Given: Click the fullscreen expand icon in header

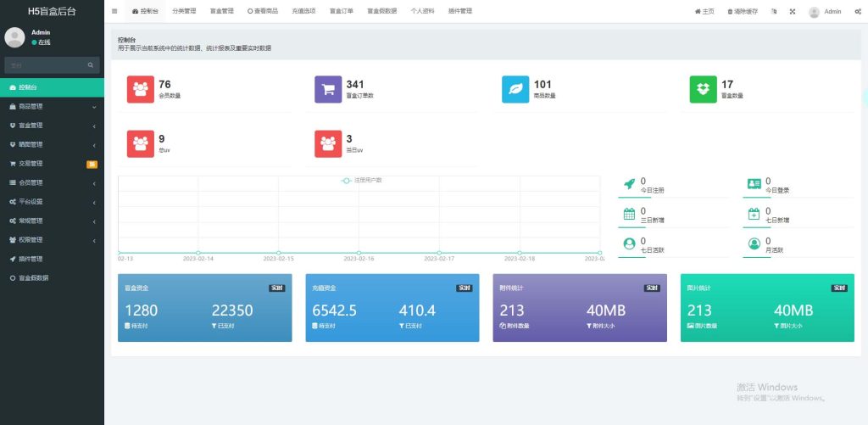Looking at the screenshot, I should coord(793,12).
